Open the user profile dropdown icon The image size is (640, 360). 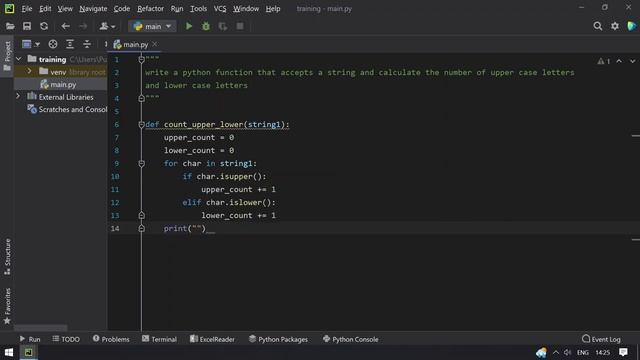(107, 27)
